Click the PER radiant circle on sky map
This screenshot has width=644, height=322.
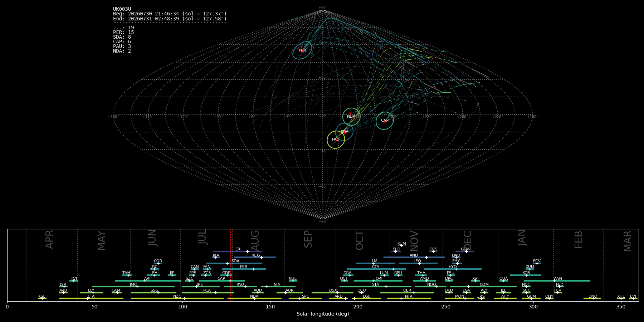point(302,50)
